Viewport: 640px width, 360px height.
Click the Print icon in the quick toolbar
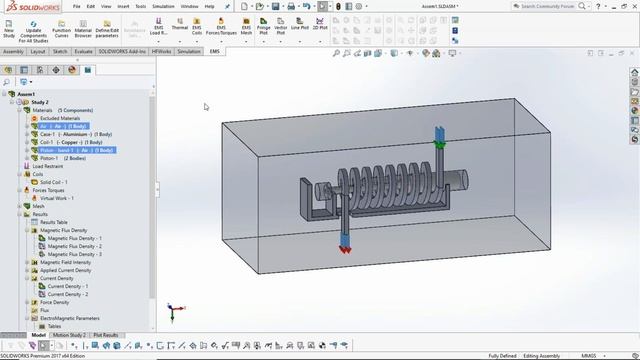coord(291,6)
